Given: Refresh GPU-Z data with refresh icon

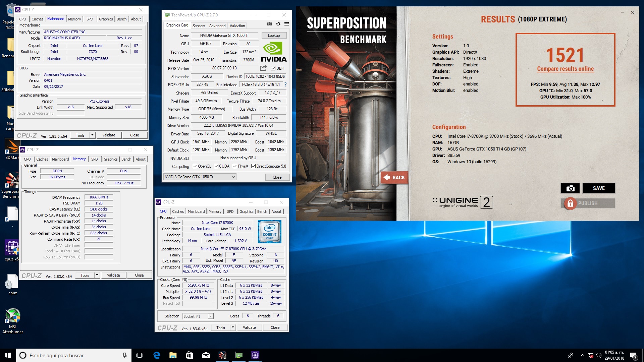Looking at the screenshot, I should pyautogui.click(x=278, y=24).
